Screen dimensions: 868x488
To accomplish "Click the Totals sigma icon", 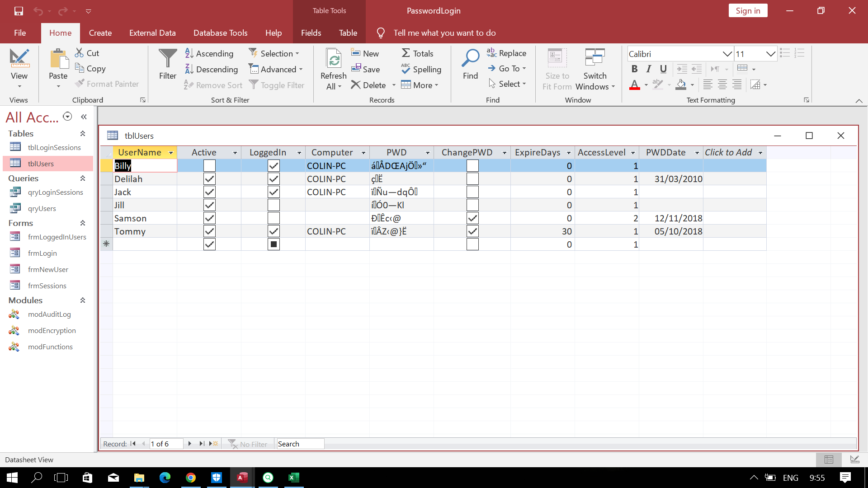I will pyautogui.click(x=406, y=53).
